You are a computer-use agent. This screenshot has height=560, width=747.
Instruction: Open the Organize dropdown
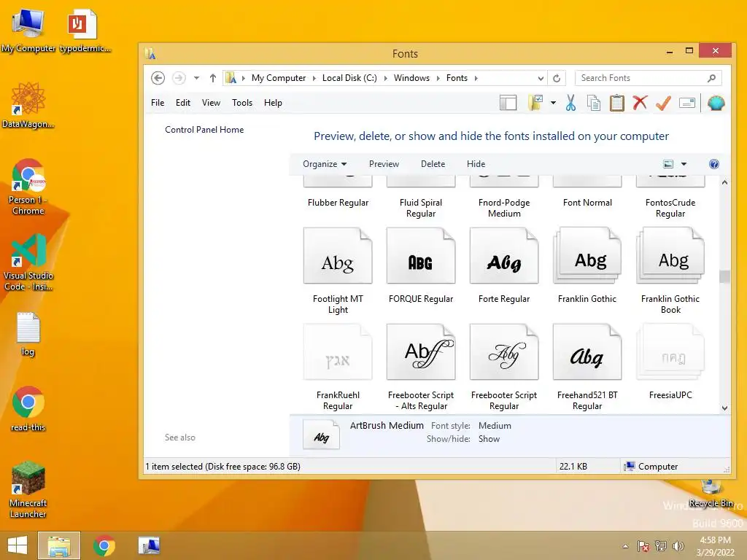325,164
